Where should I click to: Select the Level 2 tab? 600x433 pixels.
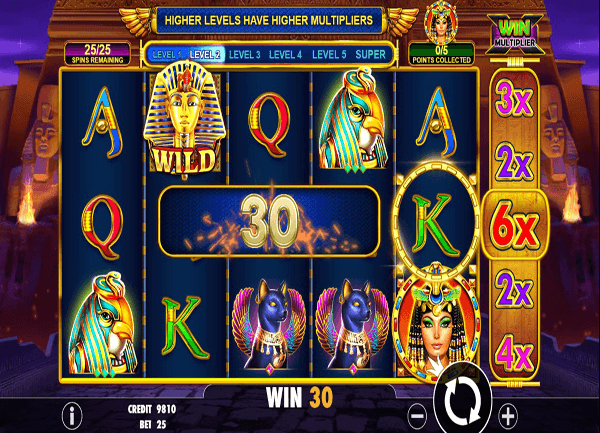click(x=205, y=54)
